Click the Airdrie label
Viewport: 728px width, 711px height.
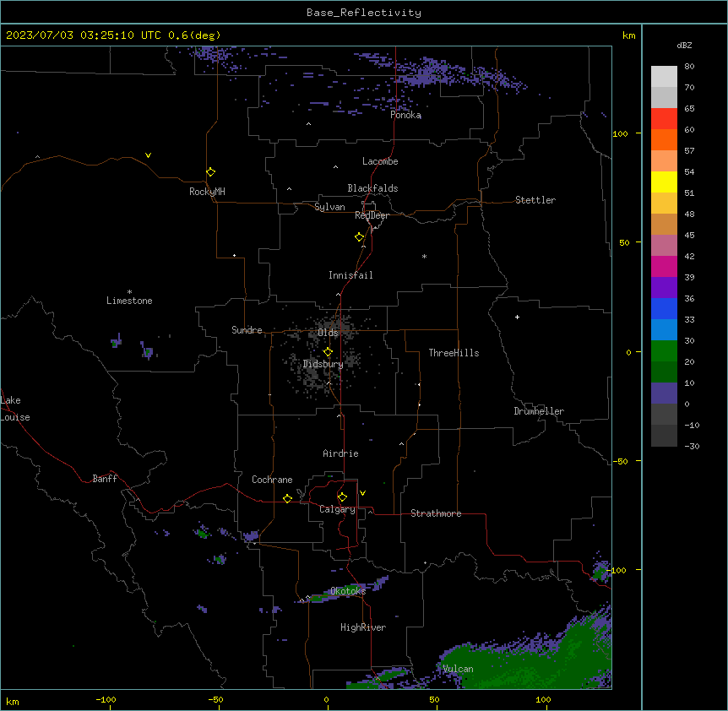[340, 453]
